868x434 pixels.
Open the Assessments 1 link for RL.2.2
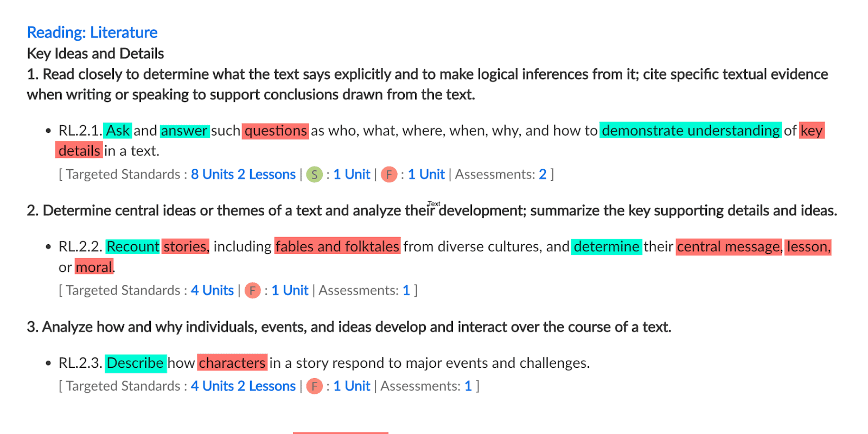(406, 290)
